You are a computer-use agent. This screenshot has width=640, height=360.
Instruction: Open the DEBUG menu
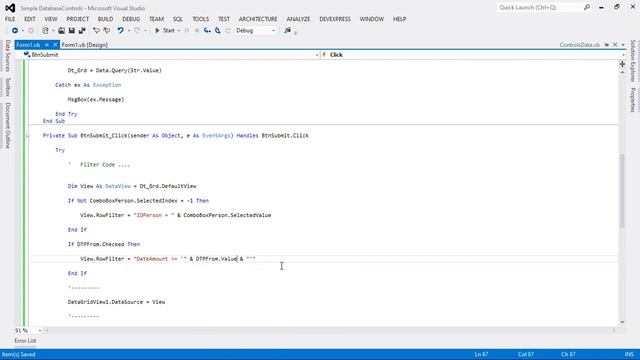(131, 19)
